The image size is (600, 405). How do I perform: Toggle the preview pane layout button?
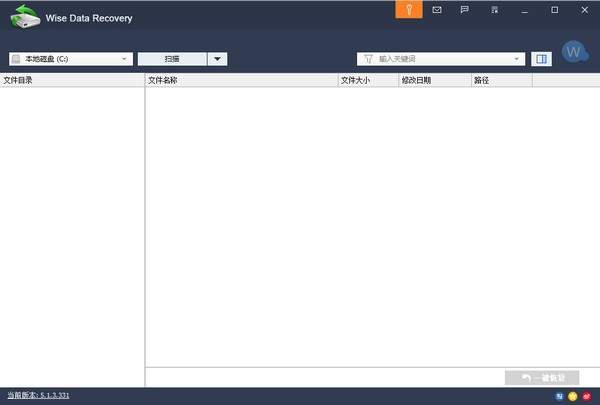541,59
